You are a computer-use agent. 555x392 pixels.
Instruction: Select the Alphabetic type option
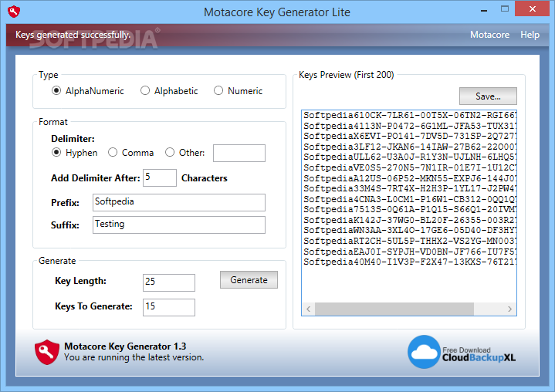click(x=169, y=91)
